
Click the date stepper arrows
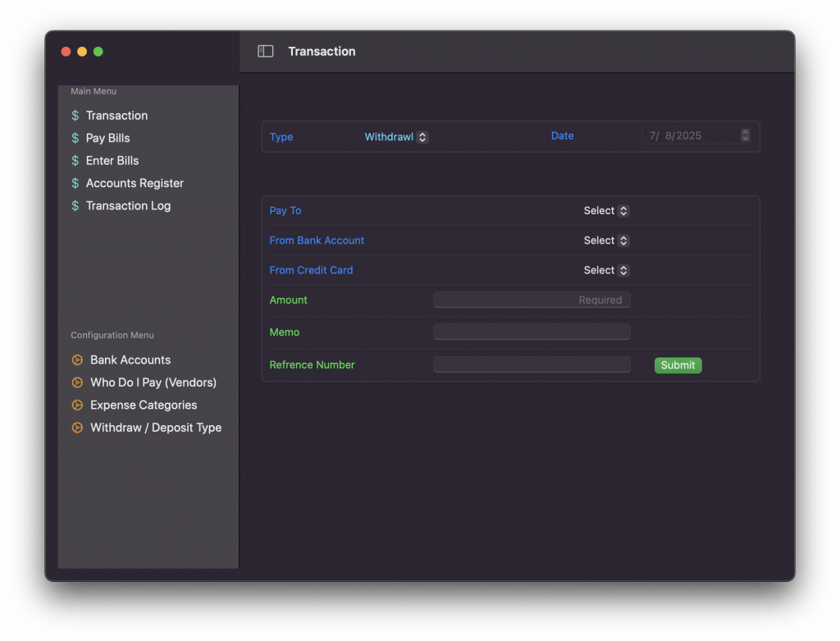[745, 135]
